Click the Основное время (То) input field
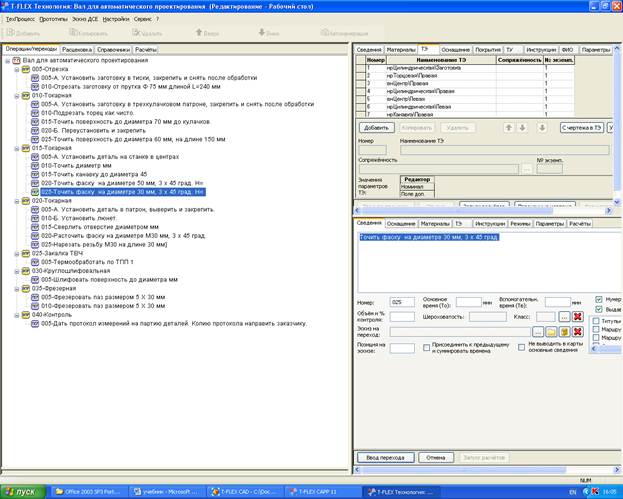The height and width of the screenshot is (499, 623). pyautogui.click(x=469, y=302)
